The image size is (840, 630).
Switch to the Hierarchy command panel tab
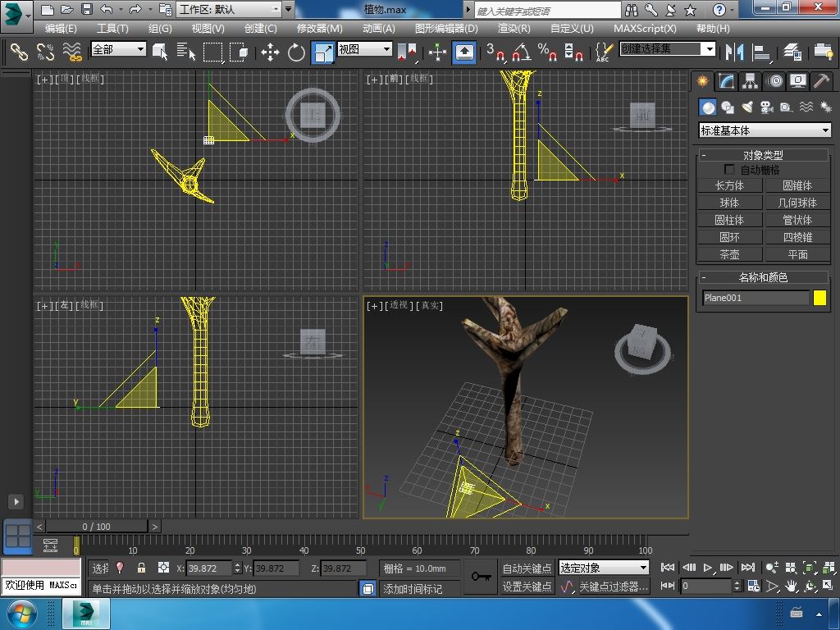pos(750,81)
